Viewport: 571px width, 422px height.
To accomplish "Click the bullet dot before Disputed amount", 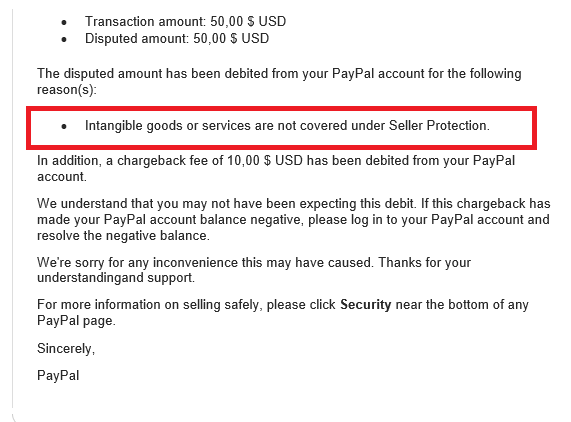I will [x=64, y=39].
